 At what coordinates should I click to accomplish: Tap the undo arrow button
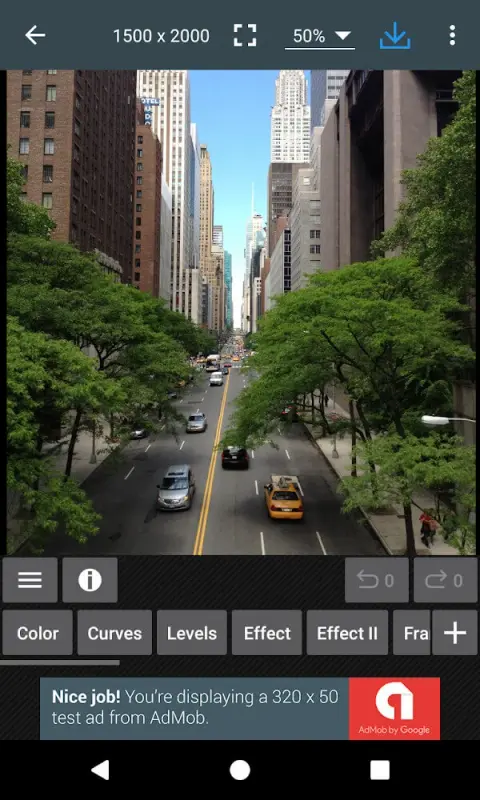pos(376,580)
